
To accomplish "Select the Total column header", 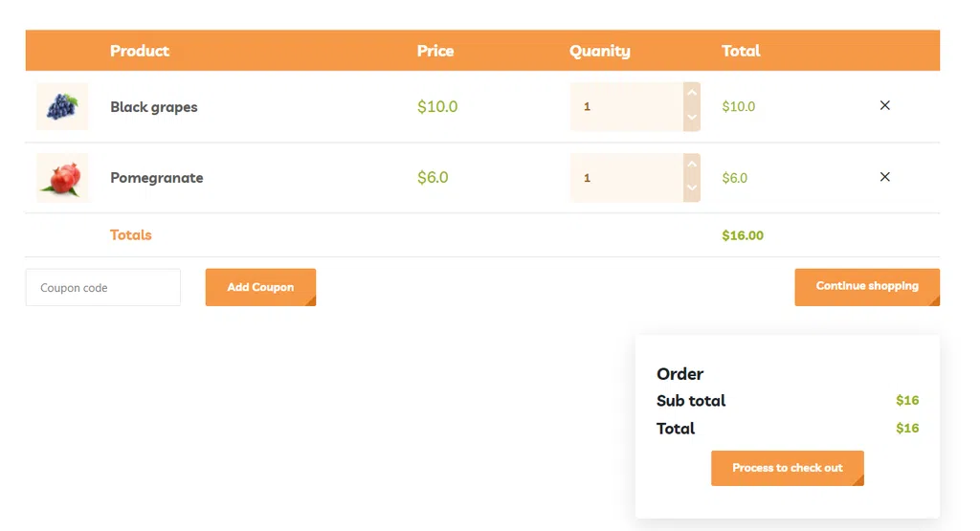I will (x=741, y=51).
